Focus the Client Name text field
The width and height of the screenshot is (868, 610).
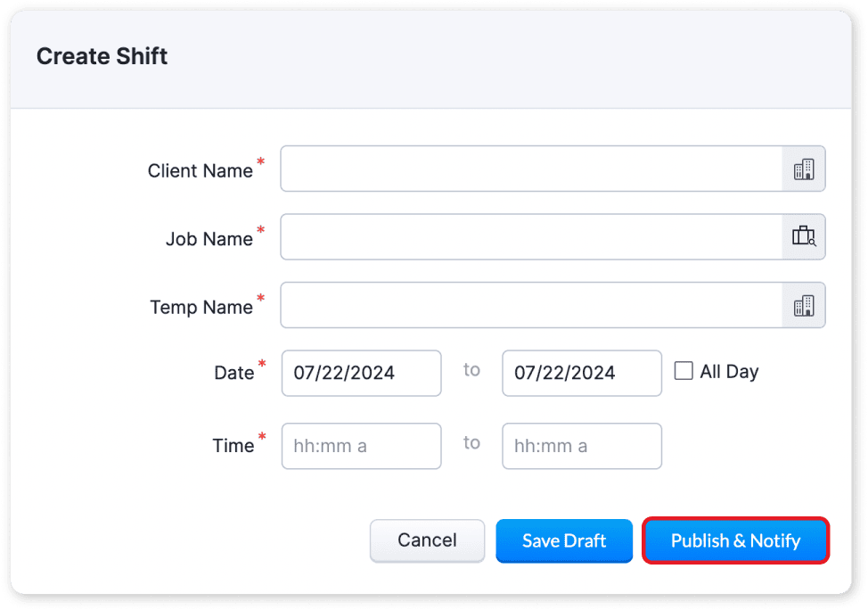[531, 169]
